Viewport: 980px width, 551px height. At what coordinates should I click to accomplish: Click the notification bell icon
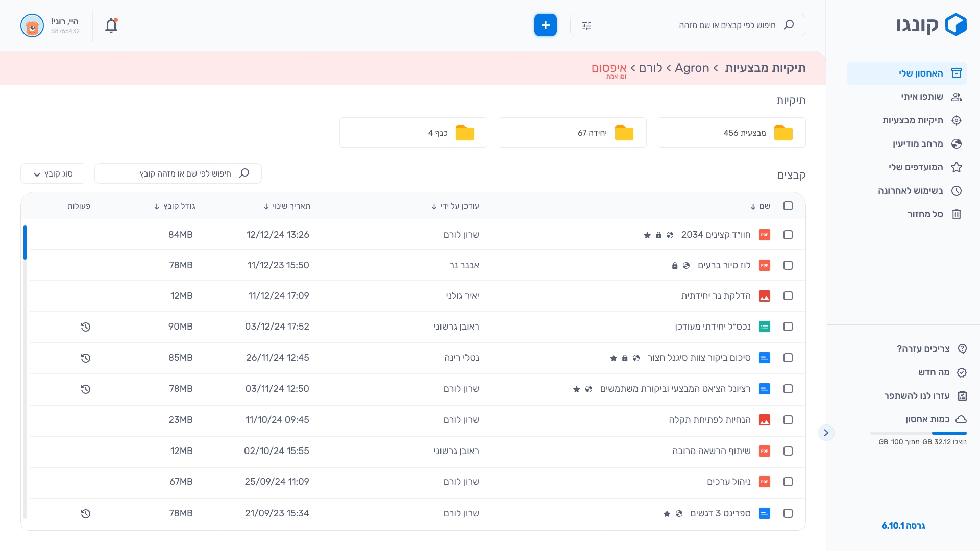[111, 26]
